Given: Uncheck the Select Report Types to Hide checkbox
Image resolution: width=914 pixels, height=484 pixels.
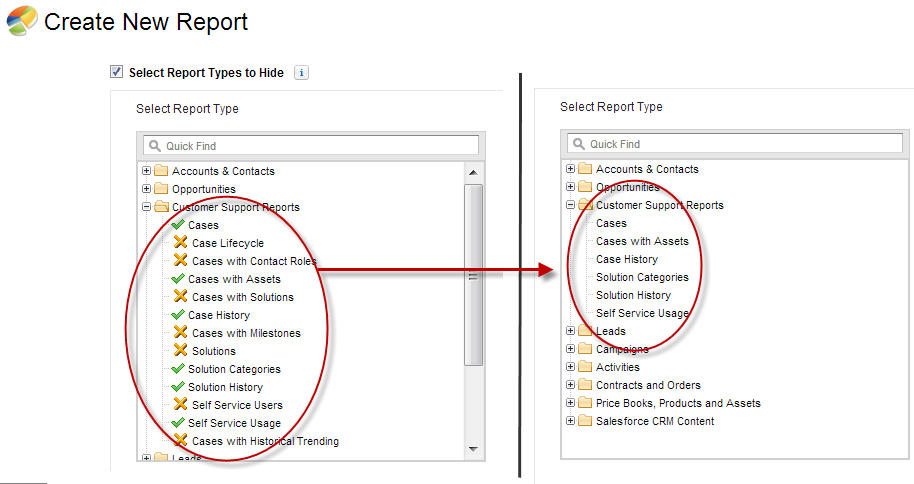Looking at the screenshot, I should 117,72.
